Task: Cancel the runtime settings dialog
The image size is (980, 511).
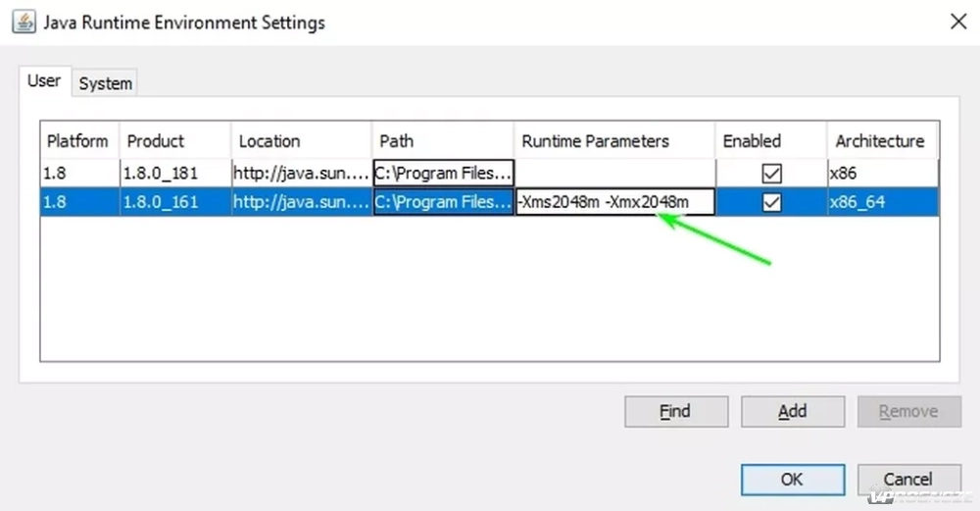Action: pyautogui.click(x=907, y=480)
